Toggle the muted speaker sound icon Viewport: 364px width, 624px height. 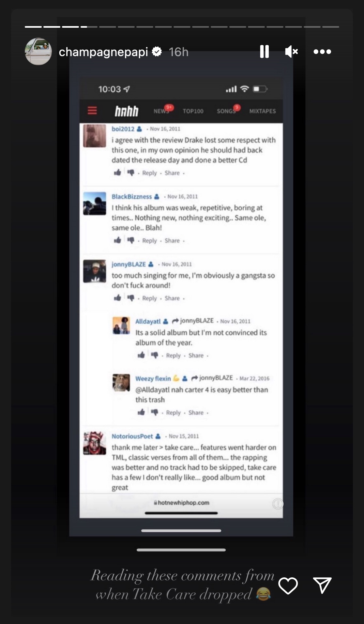tap(291, 52)
